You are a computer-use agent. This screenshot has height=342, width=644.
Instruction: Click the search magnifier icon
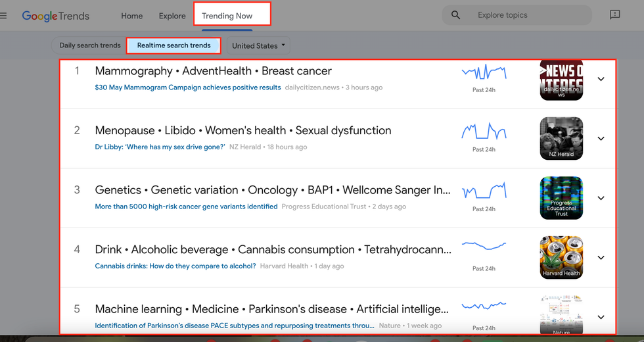[455, 15]
